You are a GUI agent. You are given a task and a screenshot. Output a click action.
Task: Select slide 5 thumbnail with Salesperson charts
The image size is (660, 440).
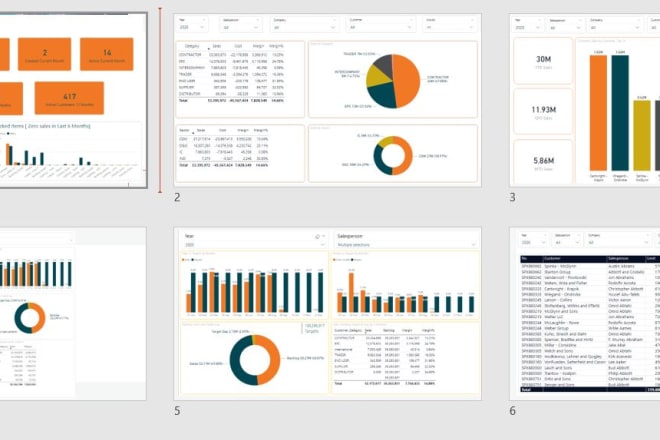pyautogui.click(x=327, y=314)
